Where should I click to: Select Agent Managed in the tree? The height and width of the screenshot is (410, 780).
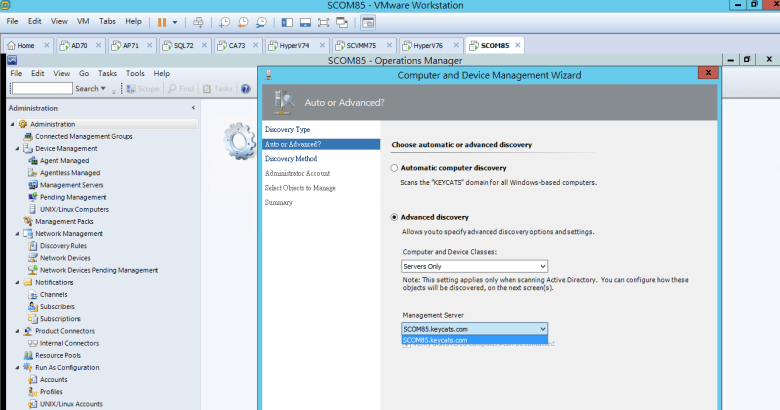[x=64, y=160]
